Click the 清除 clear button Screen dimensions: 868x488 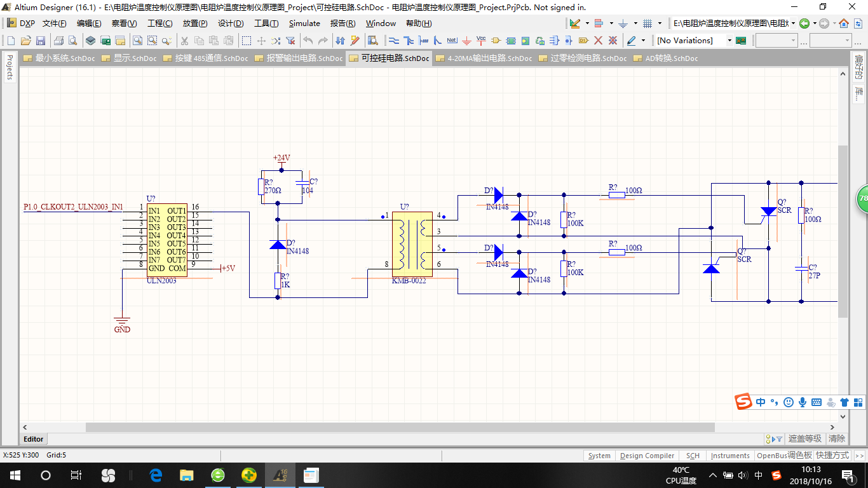click(837, 438)
